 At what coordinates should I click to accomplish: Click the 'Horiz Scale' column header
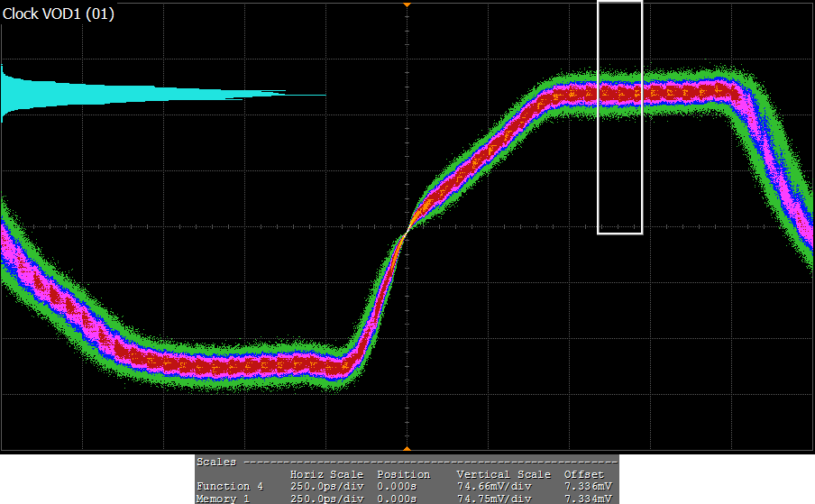tap(326, 474)
